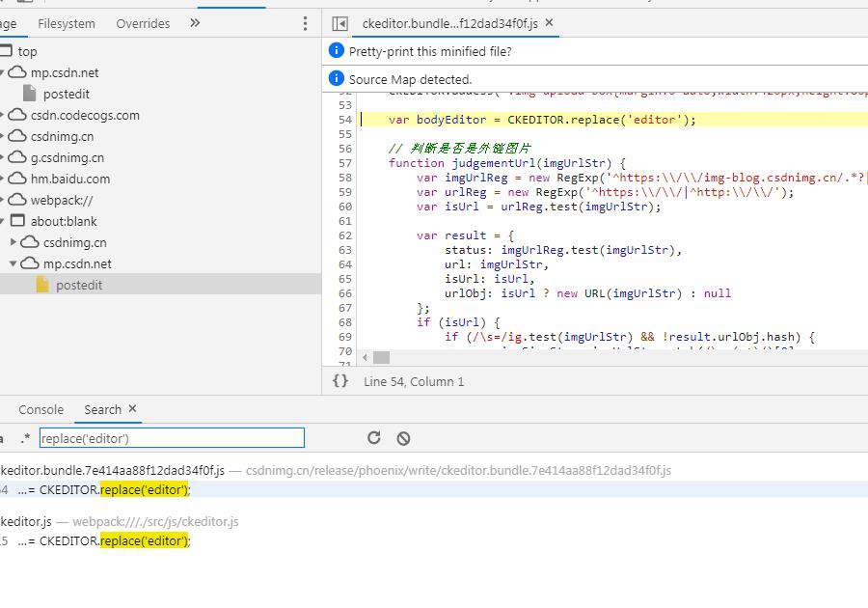Click the 'var result = {' line 62
This screenshot has height=608, width=868.
(x=465, y=235)
